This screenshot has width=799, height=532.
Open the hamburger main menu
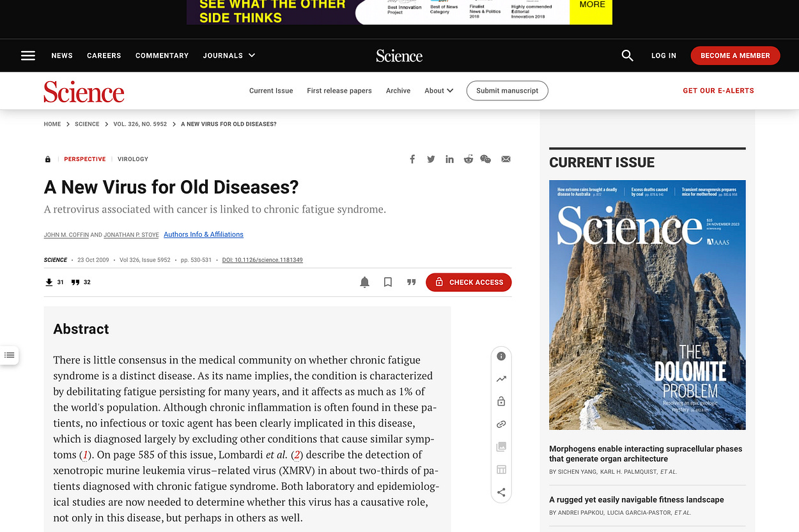[28, 56]
